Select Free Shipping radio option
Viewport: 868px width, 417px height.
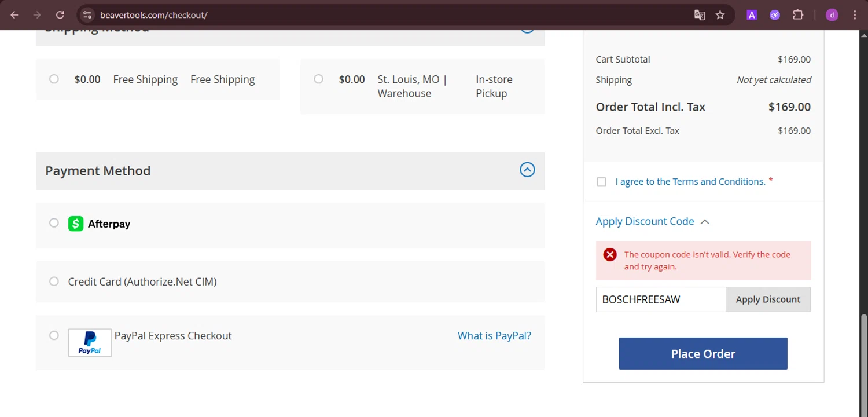[54, 79]
